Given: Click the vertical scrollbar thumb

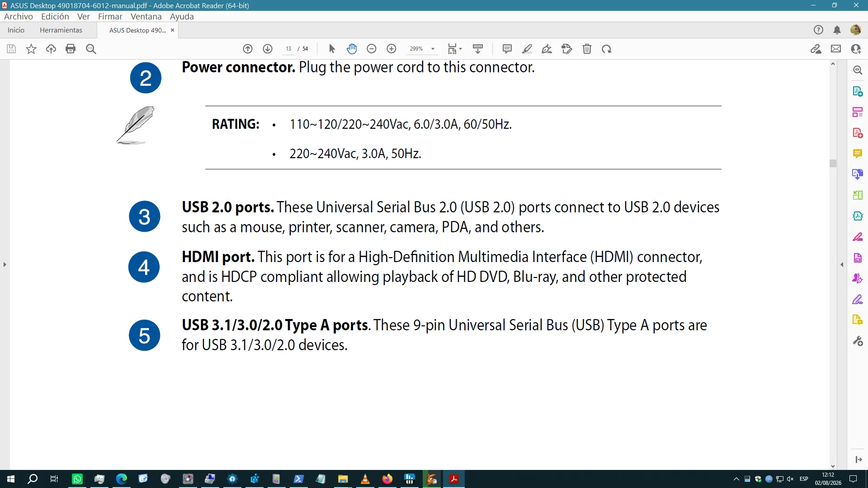Looking at the screenshot, I should pyautogui.click(x=833, y=163).
